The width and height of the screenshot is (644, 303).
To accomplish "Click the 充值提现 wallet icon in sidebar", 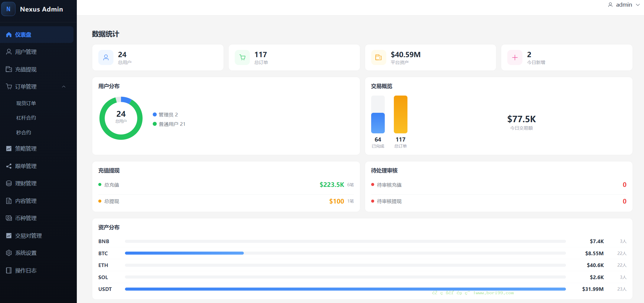I will pos(9,69).
